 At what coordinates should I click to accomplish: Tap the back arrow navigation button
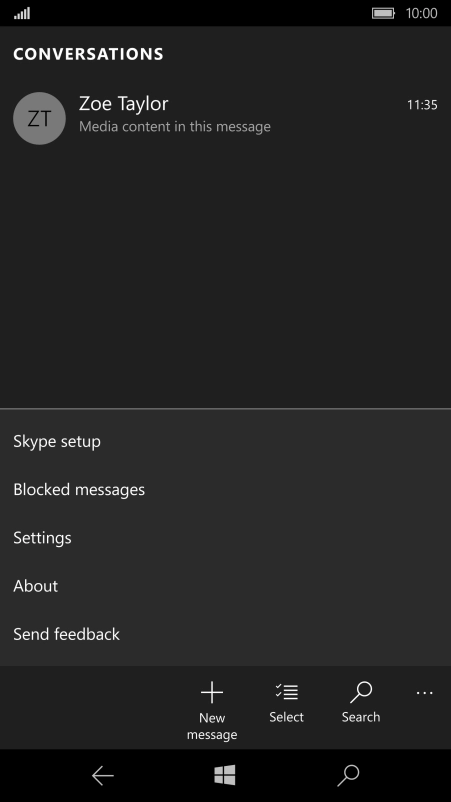click(103, 776)
